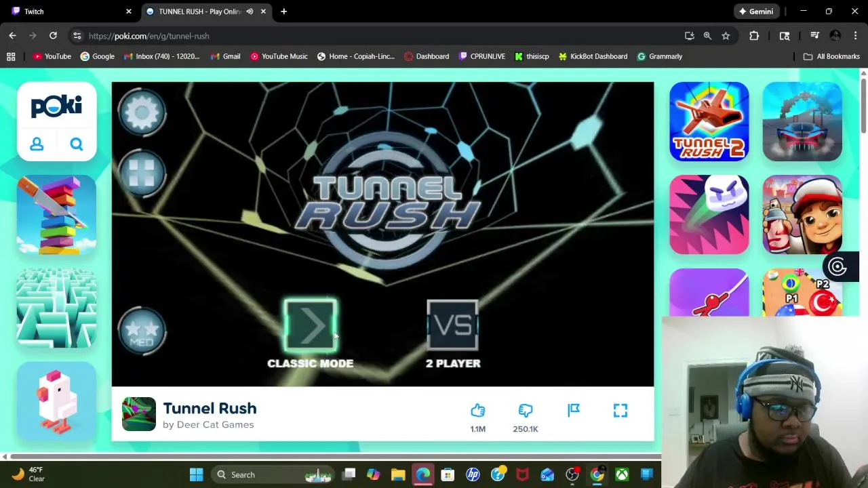Open the angry white ghost game thumbnail

(x=709, y=215)
